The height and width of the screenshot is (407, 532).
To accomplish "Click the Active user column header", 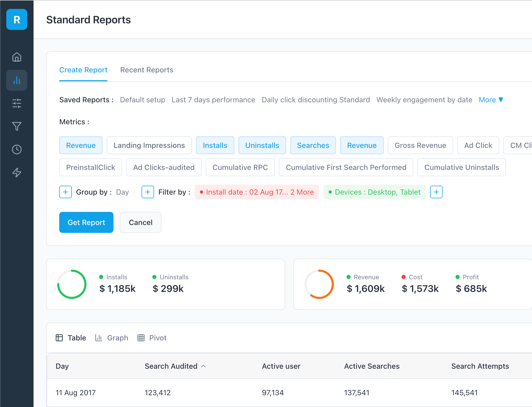I will click(281, 366).
